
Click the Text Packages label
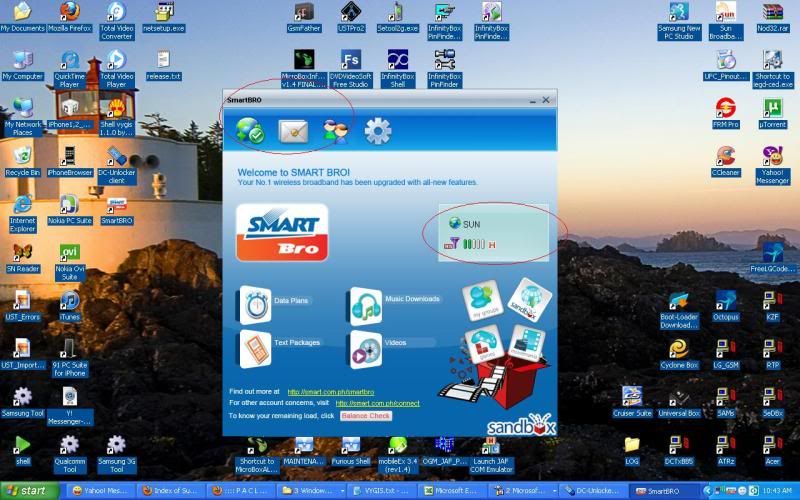pos(297,342)
